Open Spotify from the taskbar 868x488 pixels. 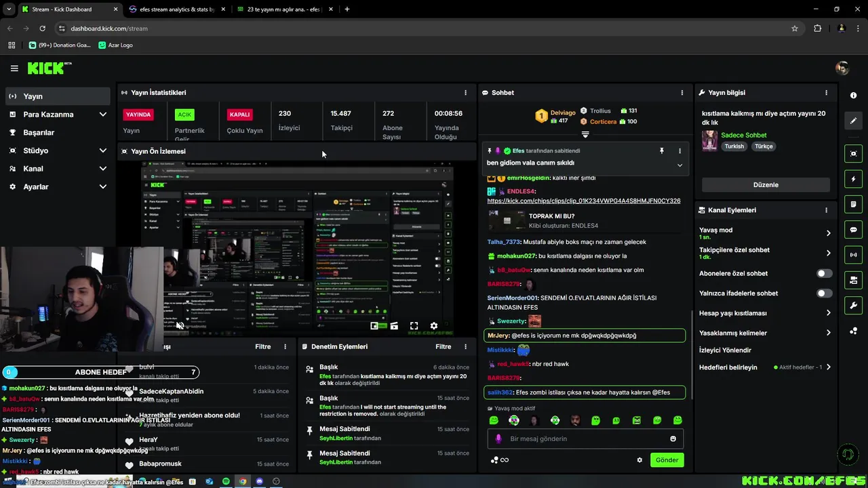pos(226,482)
